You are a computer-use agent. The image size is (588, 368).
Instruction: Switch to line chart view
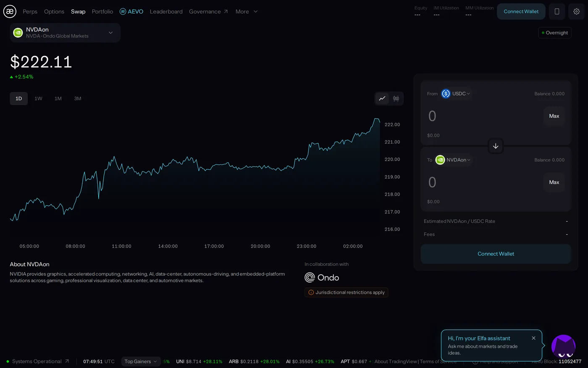pyautogui.click(x=382, y=98)
